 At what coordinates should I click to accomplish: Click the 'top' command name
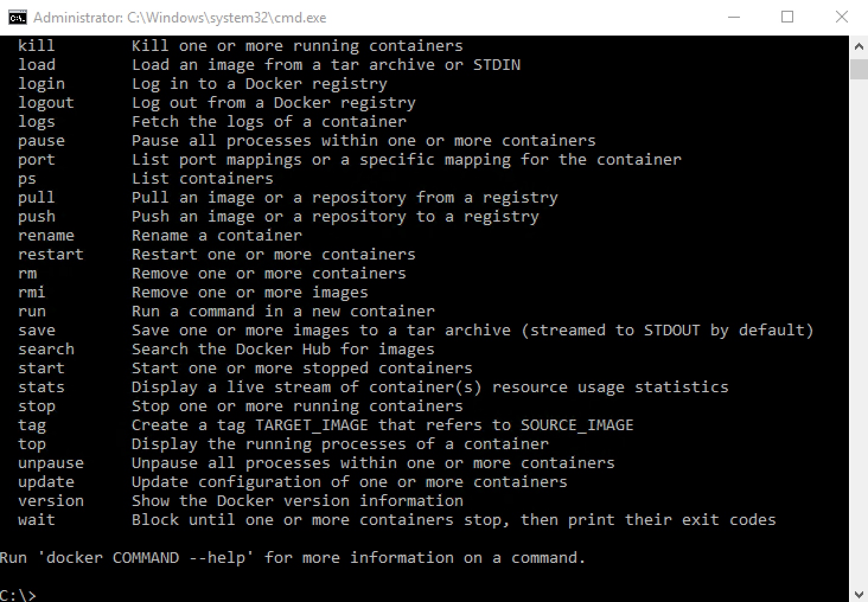click(x=31, y=444)
